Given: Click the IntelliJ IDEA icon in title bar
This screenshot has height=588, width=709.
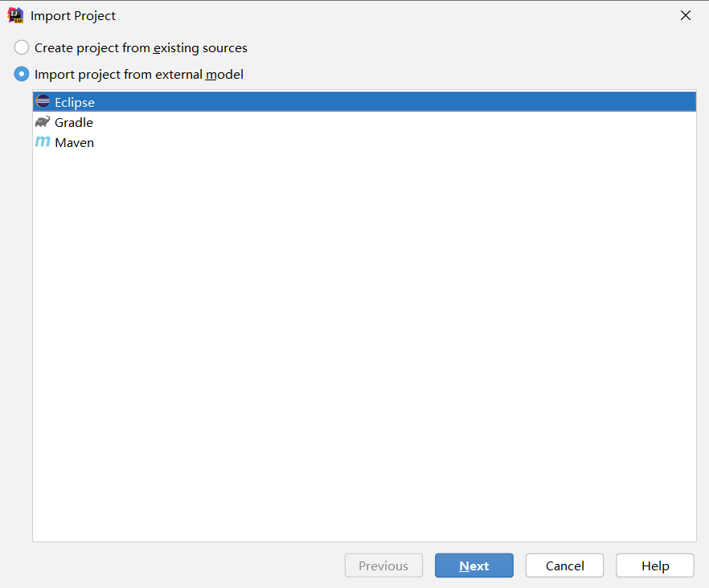Looking at the screenshot, I should pyautogui.click(x=15, y=15).
